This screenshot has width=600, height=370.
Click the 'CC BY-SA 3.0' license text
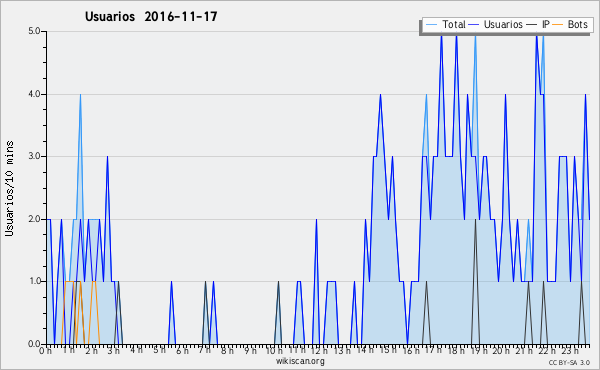(569, 363)
